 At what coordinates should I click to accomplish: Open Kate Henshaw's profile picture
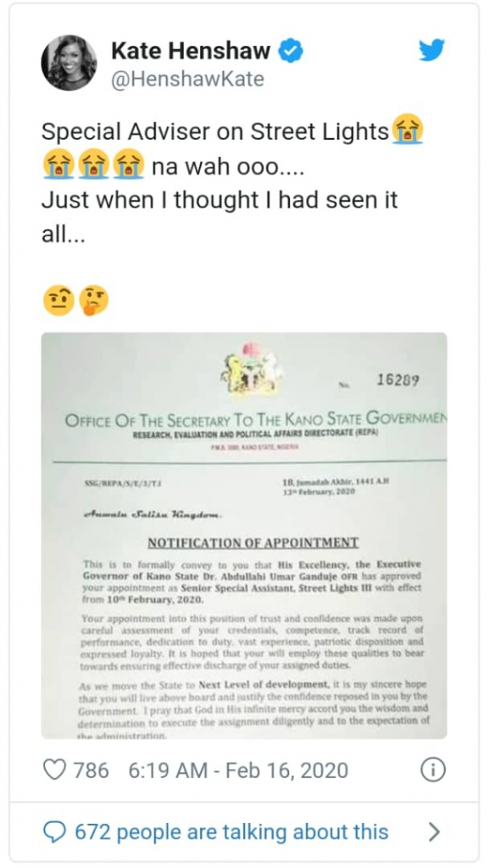pos(69,63)
